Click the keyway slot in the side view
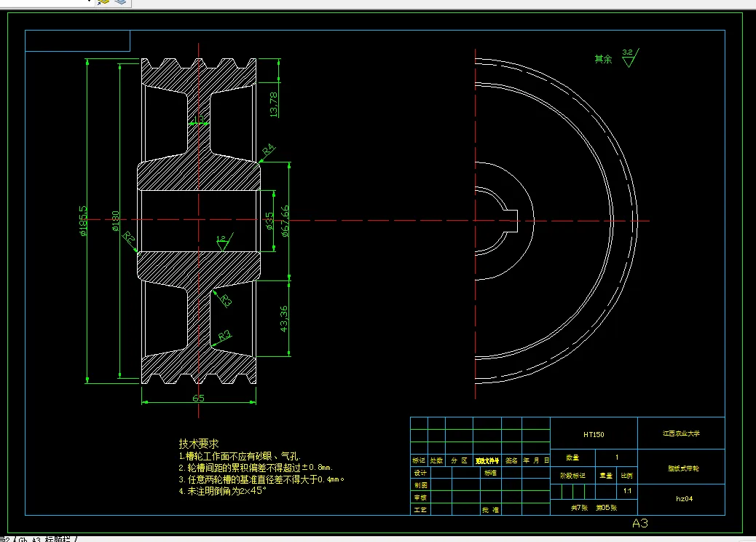The image size is (756, 542). tap(511, 221)
